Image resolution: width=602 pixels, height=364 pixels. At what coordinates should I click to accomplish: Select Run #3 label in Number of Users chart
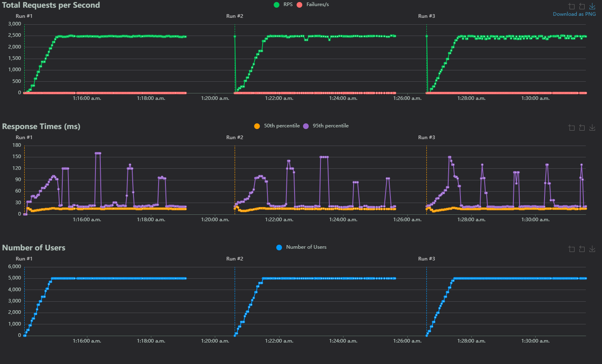coord(426,259)
